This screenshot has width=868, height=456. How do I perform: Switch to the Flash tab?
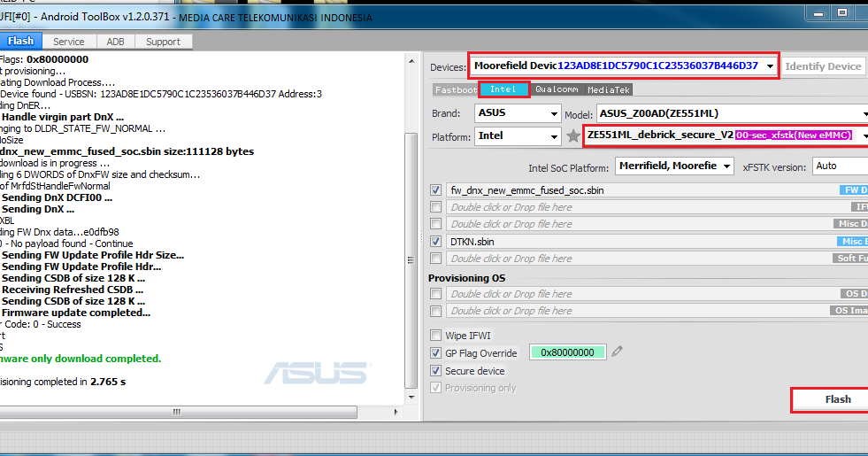point(20,41)
